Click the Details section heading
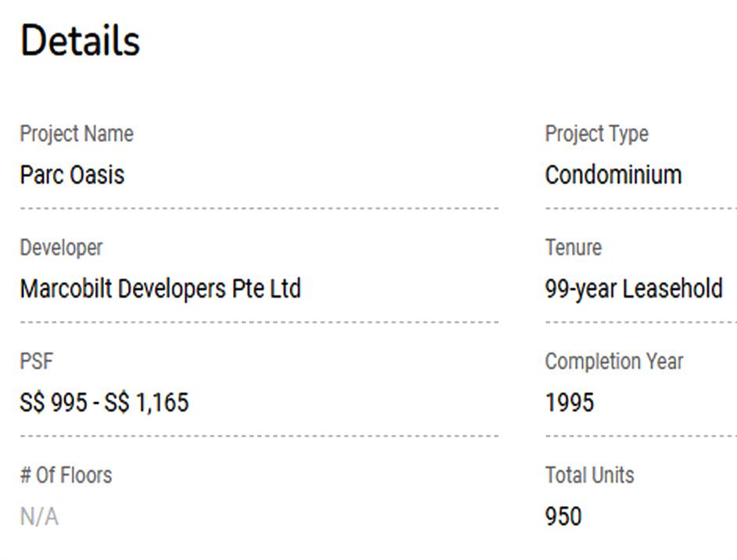This screenshot has width=737, height=560. (x=80, y=41)
